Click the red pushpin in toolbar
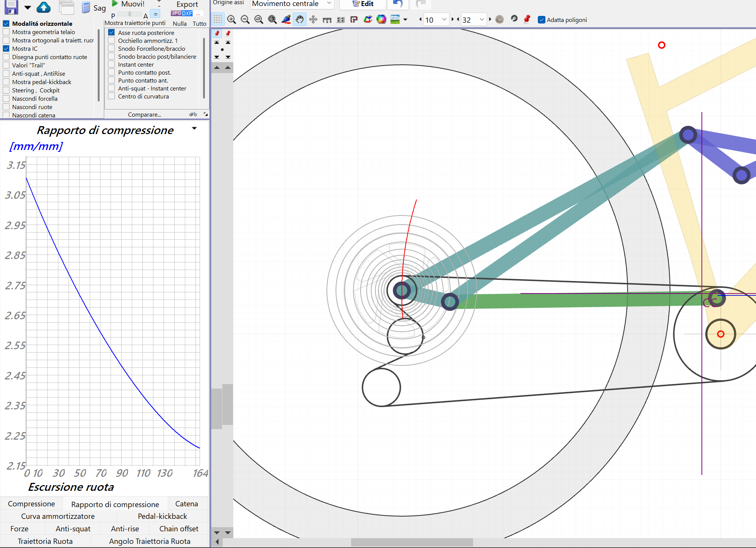 pyautogui.click(x=527, y=19)
